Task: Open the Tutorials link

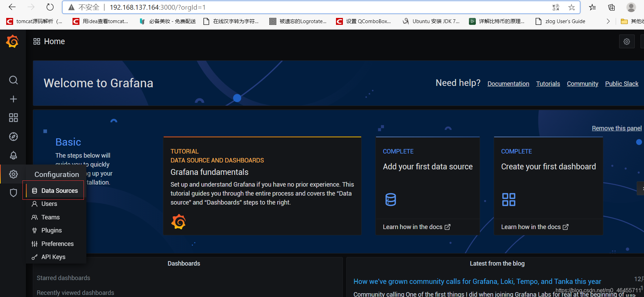Action: tap(548, 83)
